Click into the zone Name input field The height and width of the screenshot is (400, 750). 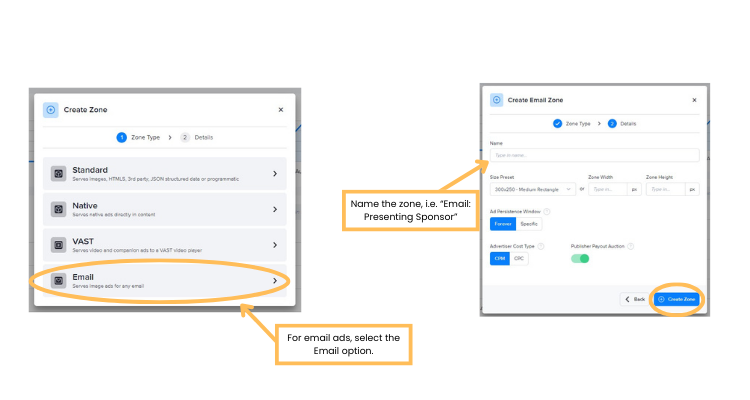point(594,155)
